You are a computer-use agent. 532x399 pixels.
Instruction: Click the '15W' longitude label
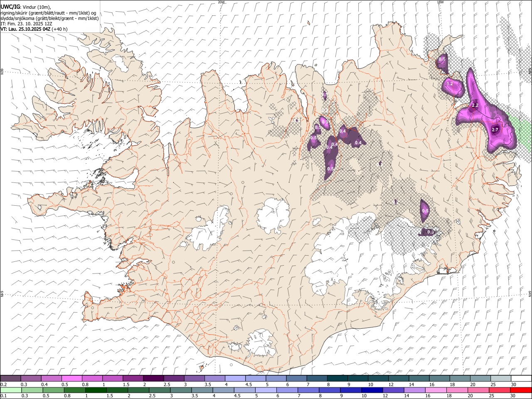[x=440, y=2]
